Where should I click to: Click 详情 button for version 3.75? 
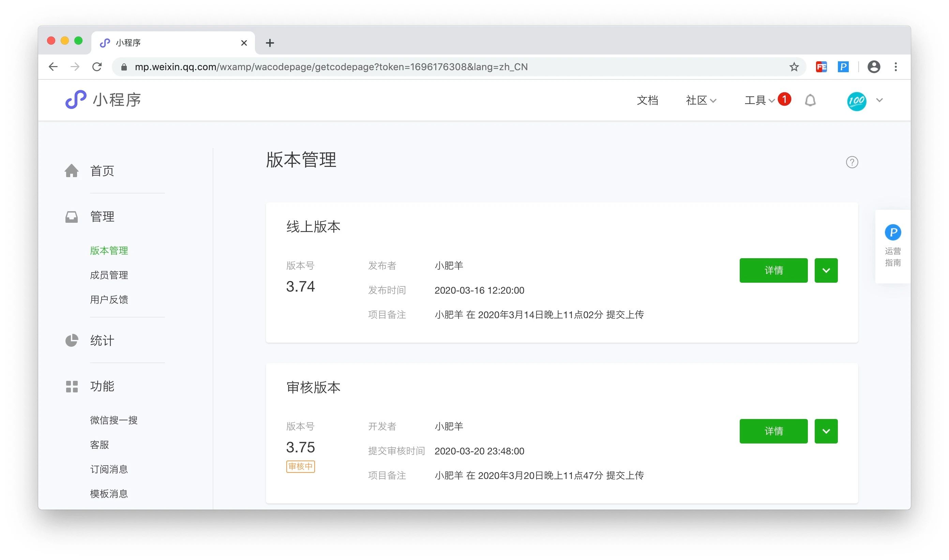pyautogui.click(x=773, y=431)
